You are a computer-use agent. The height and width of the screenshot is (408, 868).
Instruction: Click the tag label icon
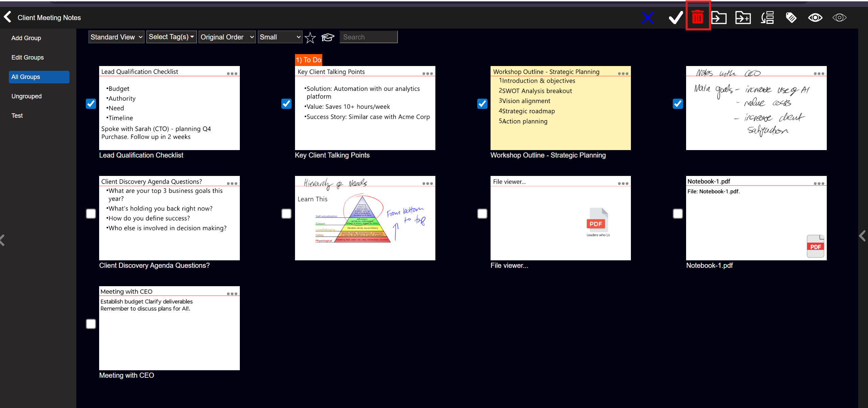click(791, 18)
